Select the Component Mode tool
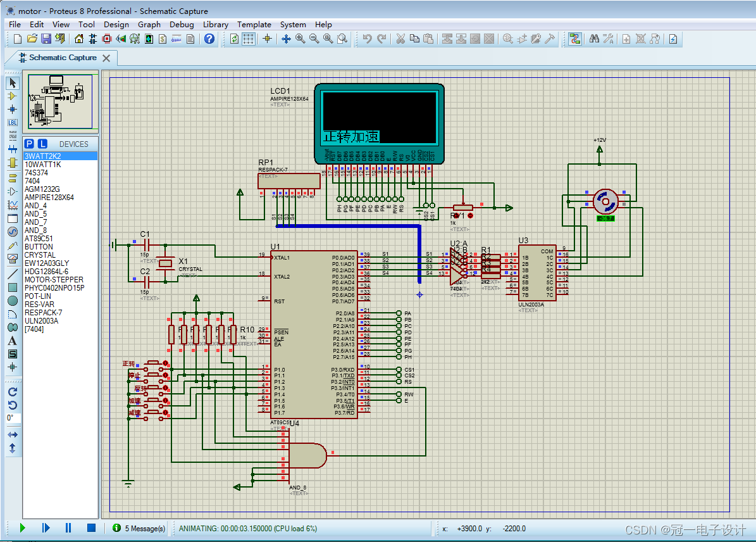Screen dimensions: 756x542 coord(13,96)
